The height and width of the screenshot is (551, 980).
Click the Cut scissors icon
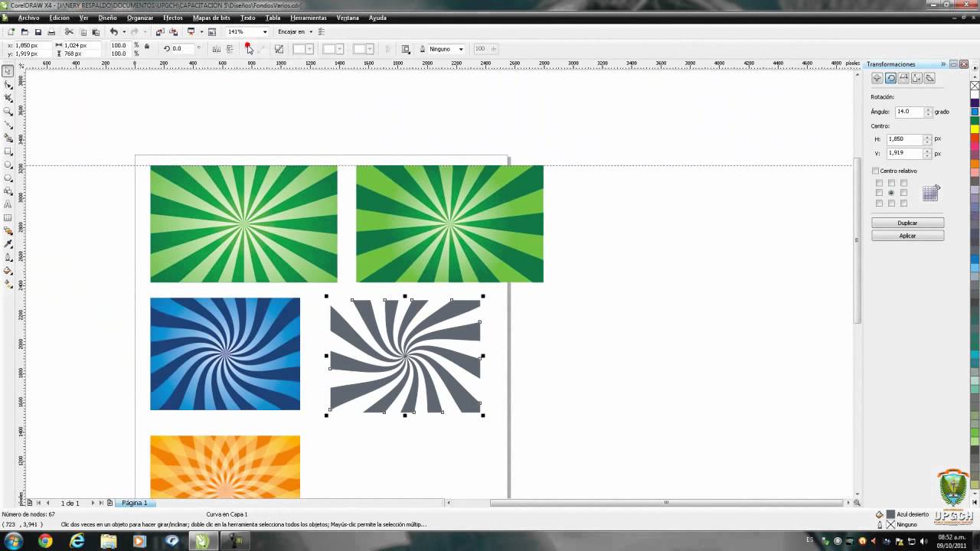point(69,32)
